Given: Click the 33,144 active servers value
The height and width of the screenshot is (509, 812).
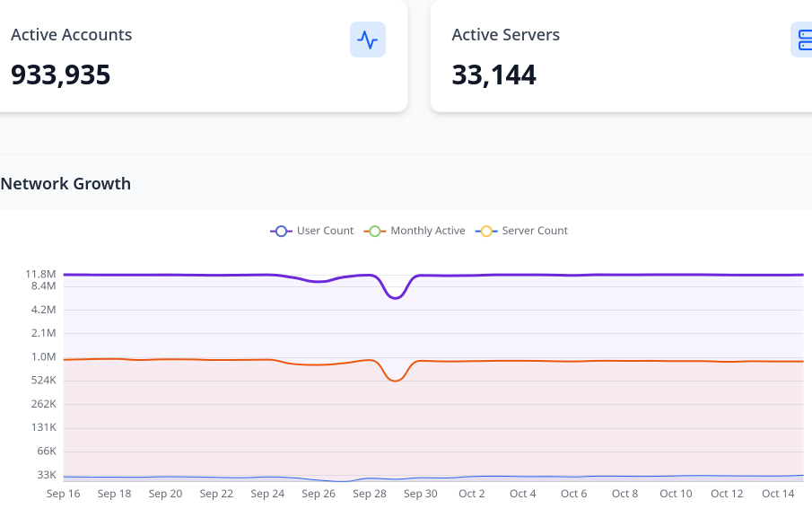Looking at the screenshot, I should click(x=493, y=75).
